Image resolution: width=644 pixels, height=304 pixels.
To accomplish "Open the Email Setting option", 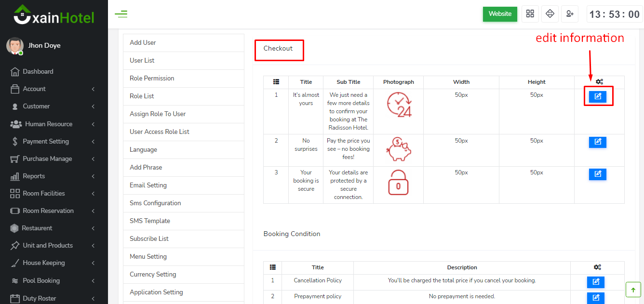I will pyautogui.click(x=148, y=185).
